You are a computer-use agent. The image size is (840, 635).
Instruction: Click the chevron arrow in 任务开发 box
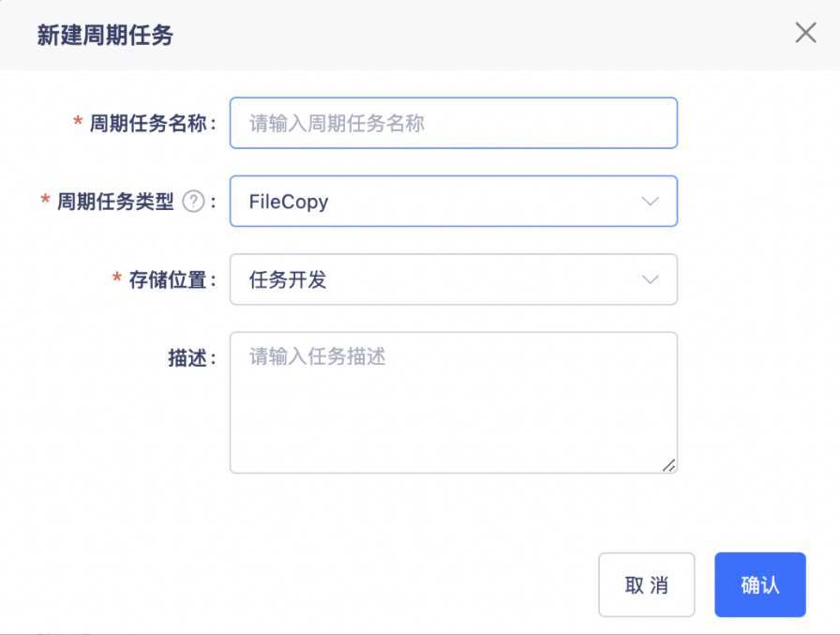[x=650, y=280]
